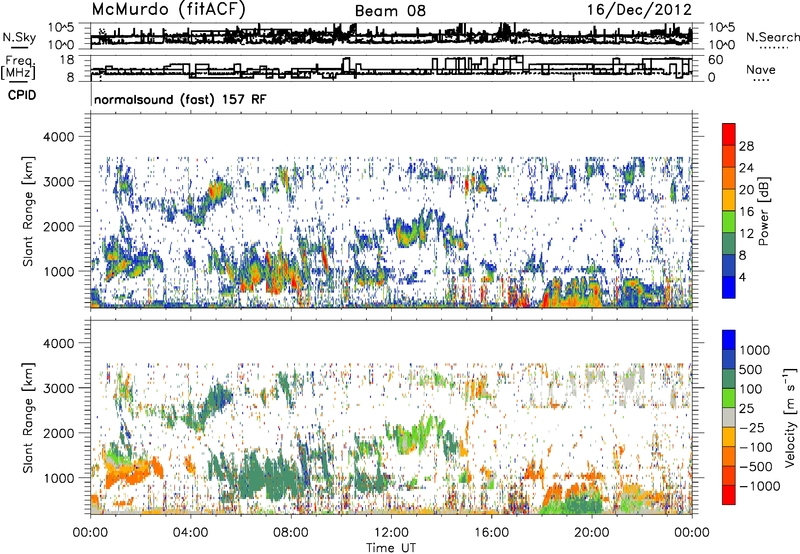This screenshot has width=800, height=554.
Task: Click the 'Nave' legend label
Action: click(761, 69)
